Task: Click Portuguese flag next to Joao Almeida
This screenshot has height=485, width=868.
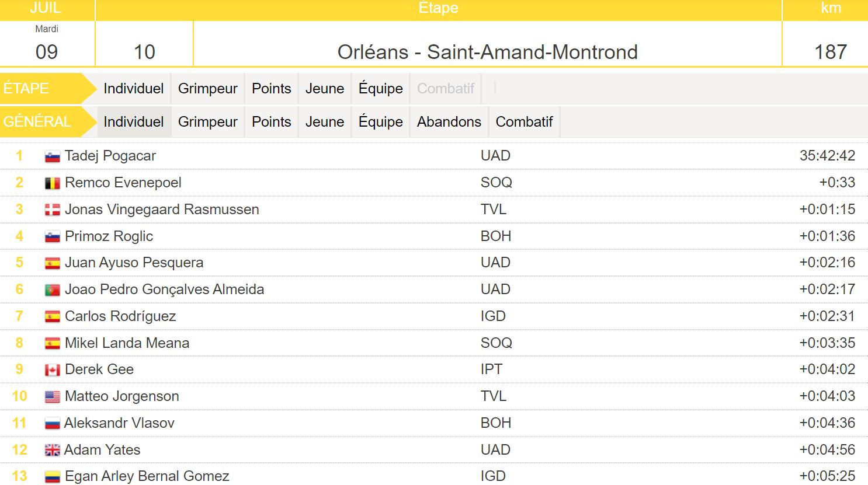Action: [53, 290]
